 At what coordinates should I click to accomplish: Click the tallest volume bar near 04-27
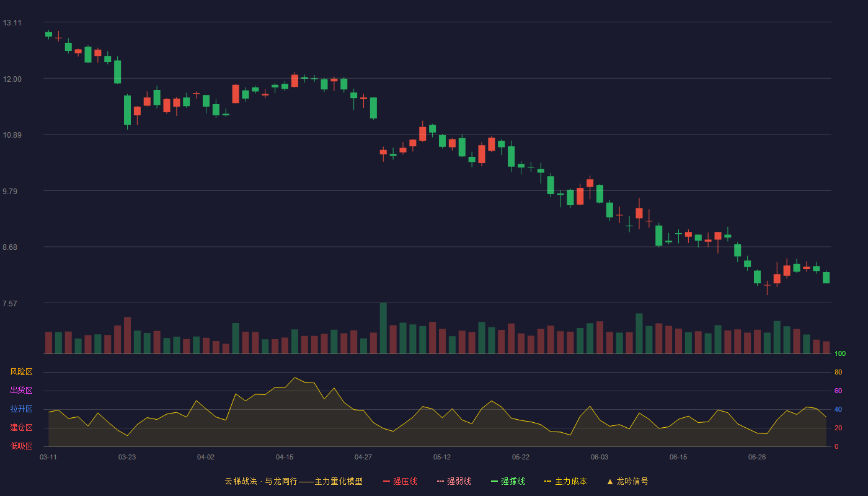(x=383, y=328)
